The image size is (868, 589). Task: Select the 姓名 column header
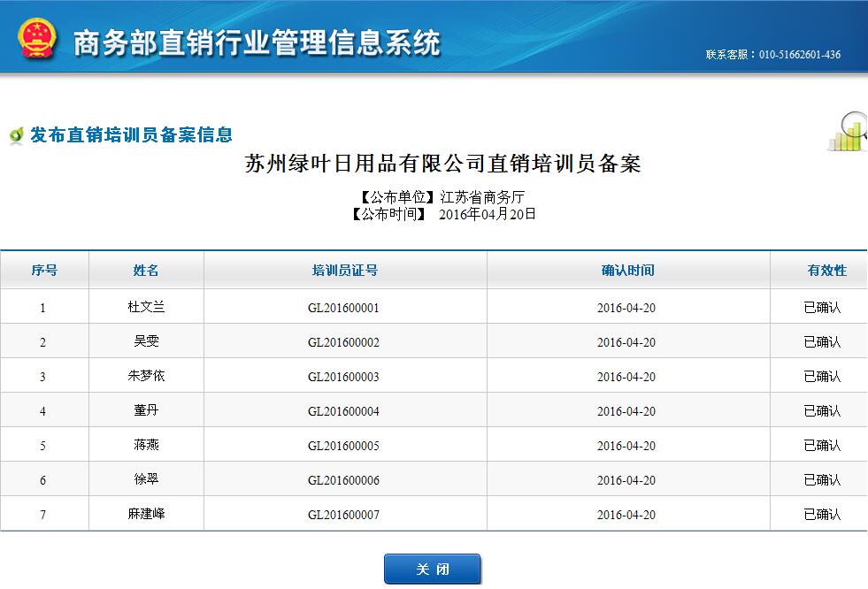[x=146, y=271]
